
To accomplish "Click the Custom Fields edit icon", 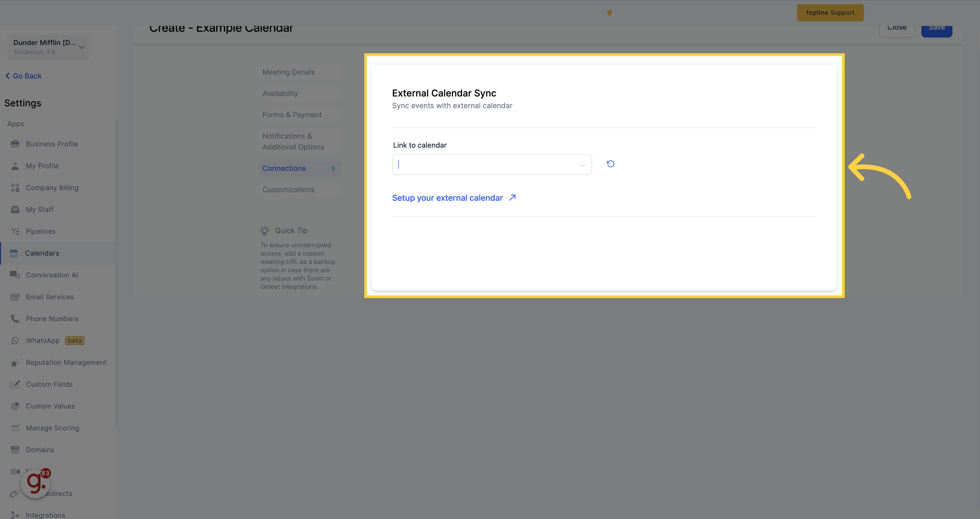I will tap(15, 384).
